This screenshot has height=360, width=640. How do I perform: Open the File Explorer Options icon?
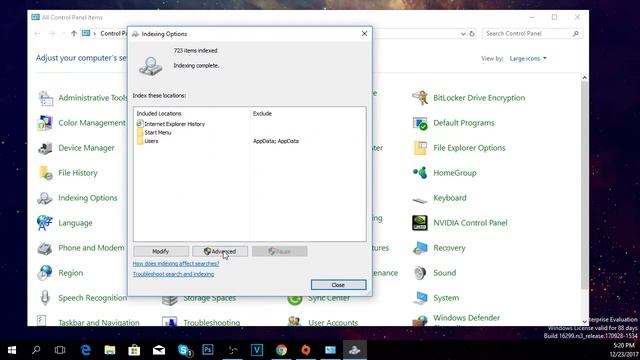420,148
